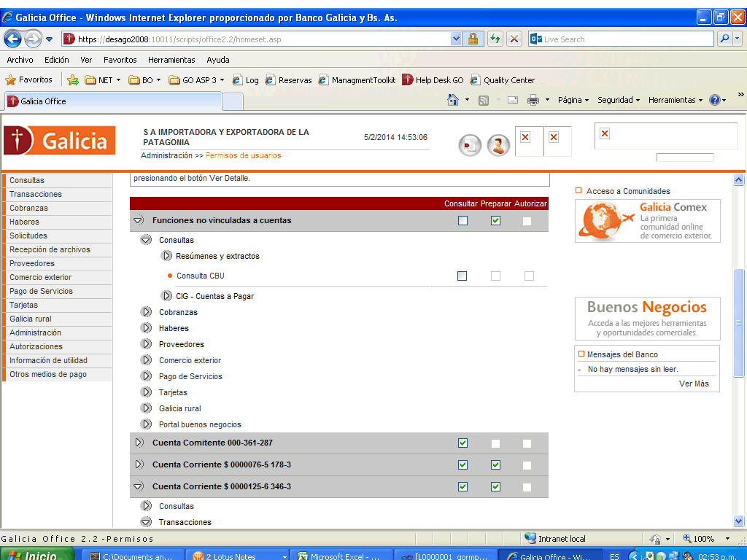Click the Inicio start button
The width and height of the screenshot is (747, 560).
[x=37, y=555]
